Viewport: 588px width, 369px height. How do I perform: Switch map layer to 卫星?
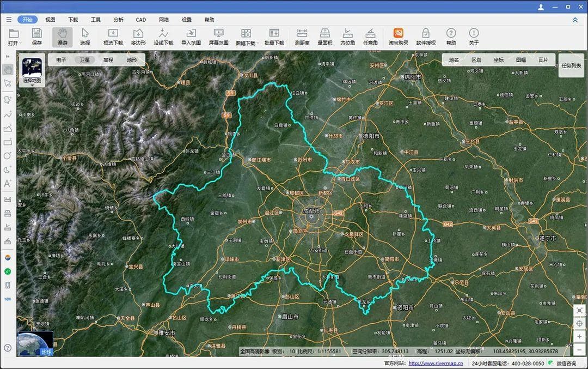pyautogui.click(x=85, y=60)
